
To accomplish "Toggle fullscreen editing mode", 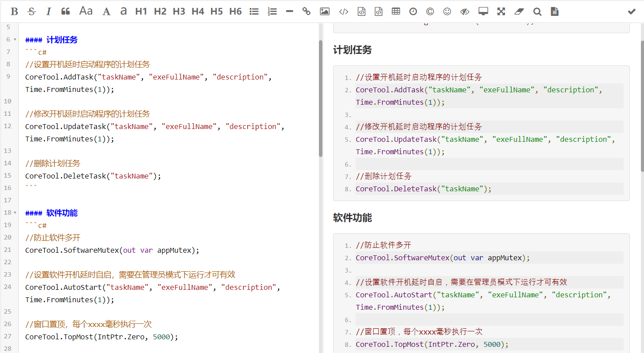I will (501, 11).
